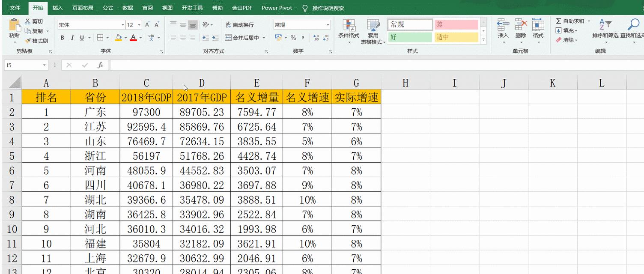Toggle bottom vertical alignment

pos(193,25)
